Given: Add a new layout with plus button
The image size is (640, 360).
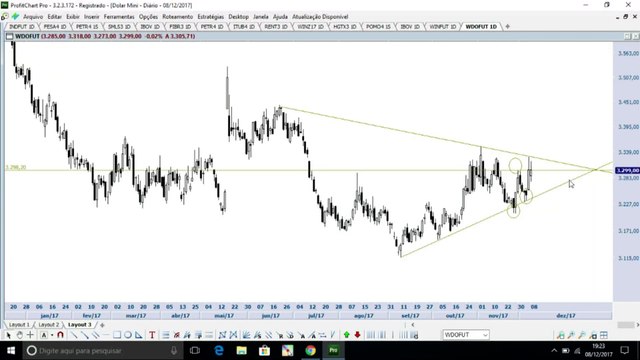Looking at the screenshot, I should (x=102, y=325).
